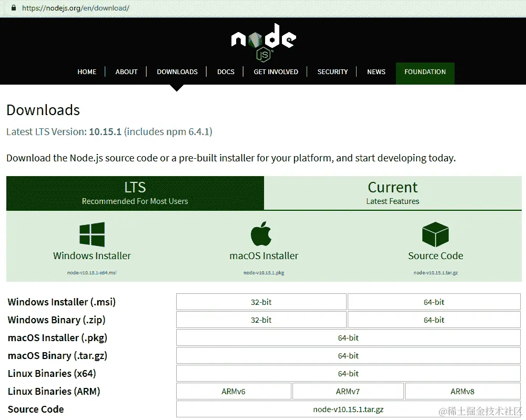This screenshot has width=526, height=420.
Task: Click the Source Code label under cube
Action: pyautogui.click(x=436, y=256)
